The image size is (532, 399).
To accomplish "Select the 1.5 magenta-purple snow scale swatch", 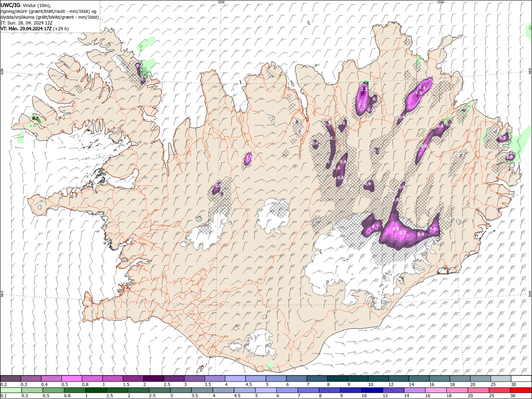I will click(133, 379).
